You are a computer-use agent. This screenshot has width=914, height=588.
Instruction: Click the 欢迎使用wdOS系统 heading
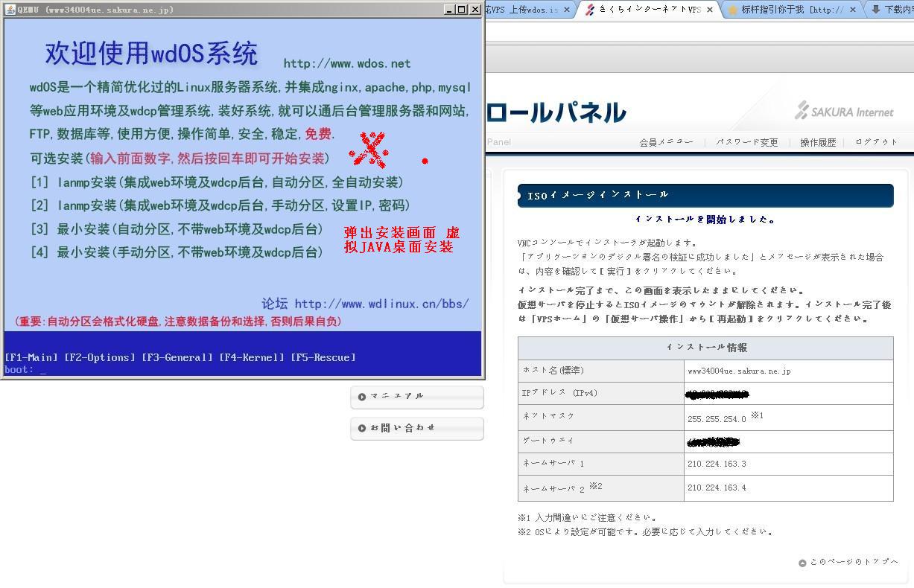click(x=151, y=53)
